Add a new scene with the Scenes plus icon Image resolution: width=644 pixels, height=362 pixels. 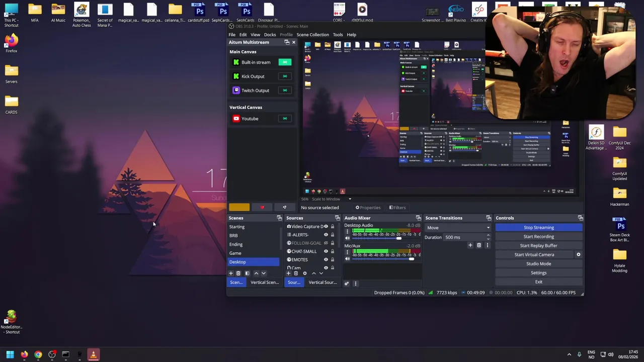(x=231, y=274)
